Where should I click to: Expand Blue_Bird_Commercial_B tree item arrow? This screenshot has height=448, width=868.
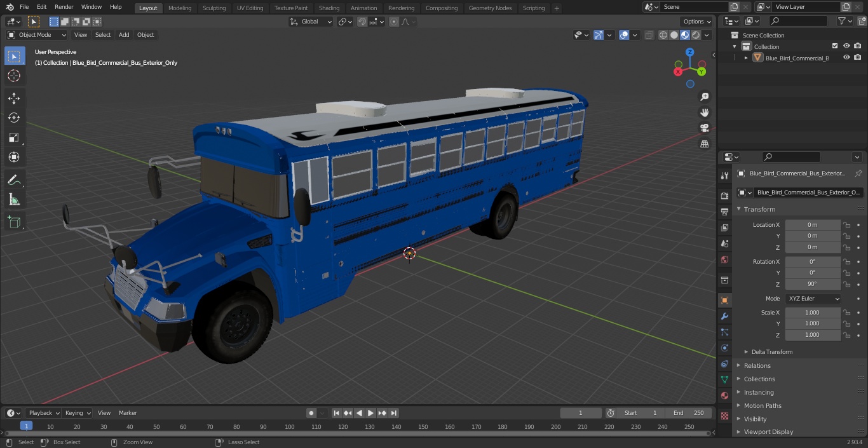coord(746,58)
